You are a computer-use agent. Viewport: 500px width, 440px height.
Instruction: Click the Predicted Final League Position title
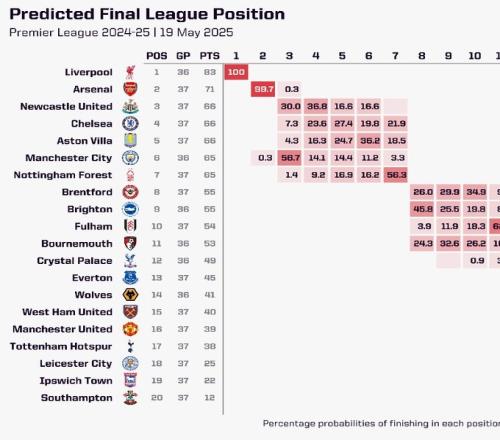[x=147, y=14]
